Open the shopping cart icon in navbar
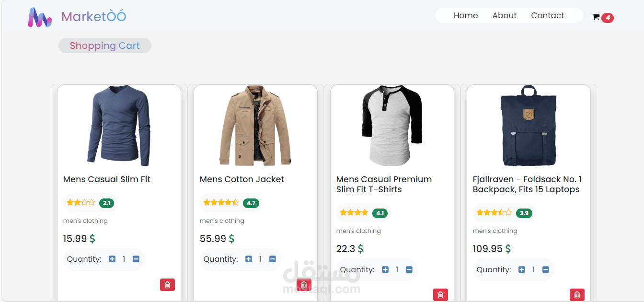 596,17
